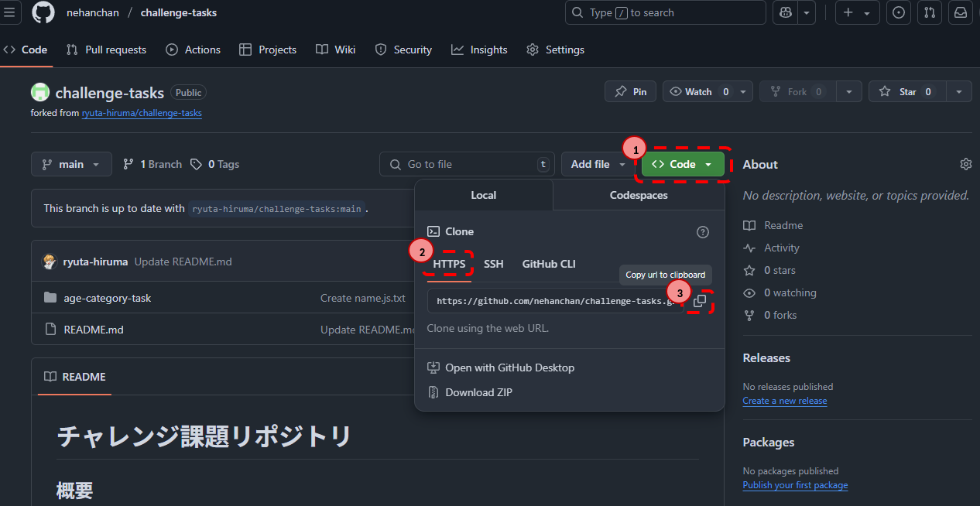Select the Code repository tab
980x506 pixels.
point(26,50)
